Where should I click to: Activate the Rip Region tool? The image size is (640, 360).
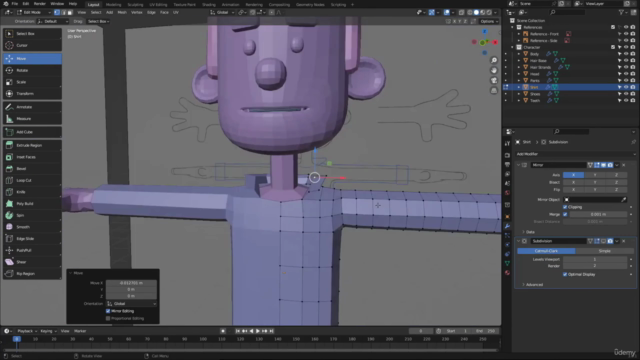[32, 274]
